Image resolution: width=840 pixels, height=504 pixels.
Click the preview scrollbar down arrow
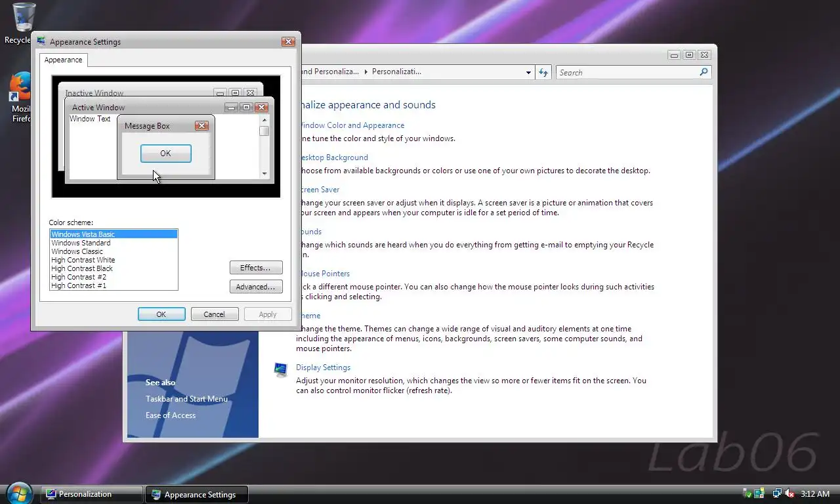[x=264, y=174]
